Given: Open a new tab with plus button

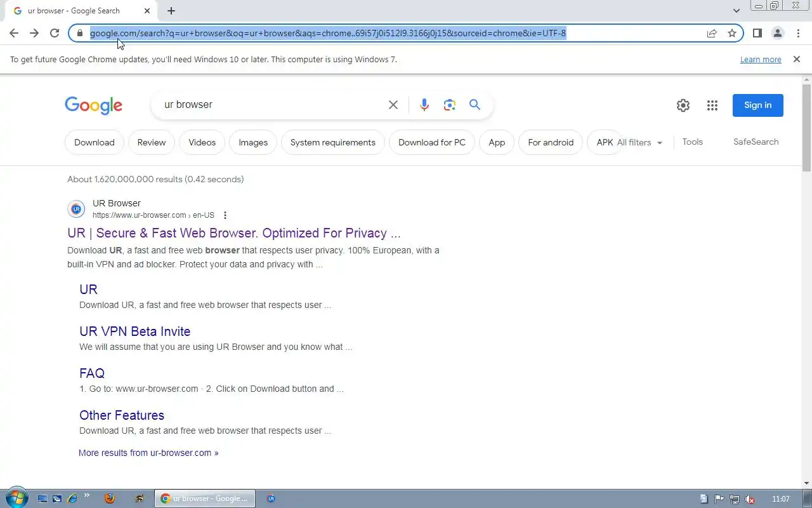Looking at the screenshot, I should click(171, 11).
